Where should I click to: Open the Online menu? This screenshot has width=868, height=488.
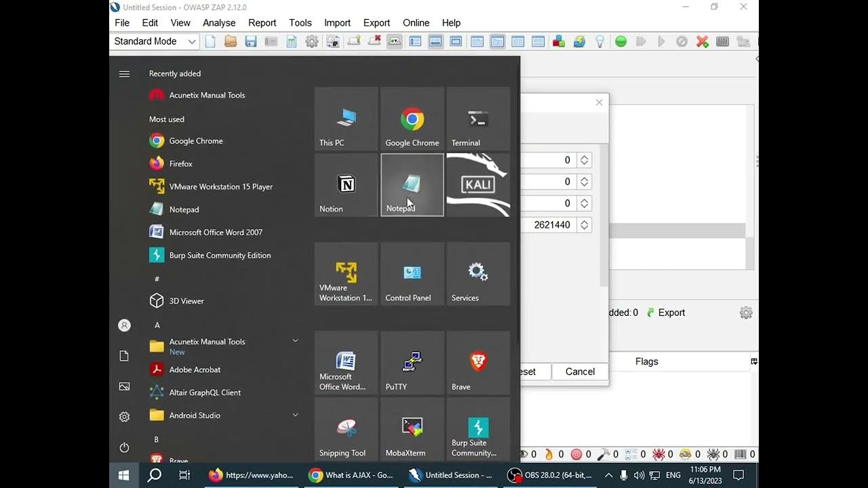click(416, 22)
